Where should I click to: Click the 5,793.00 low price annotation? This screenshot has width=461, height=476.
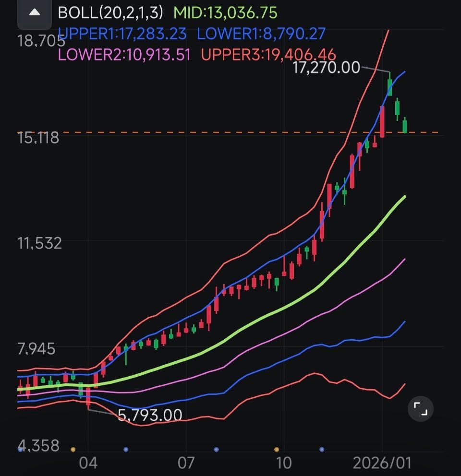point(150,415)
